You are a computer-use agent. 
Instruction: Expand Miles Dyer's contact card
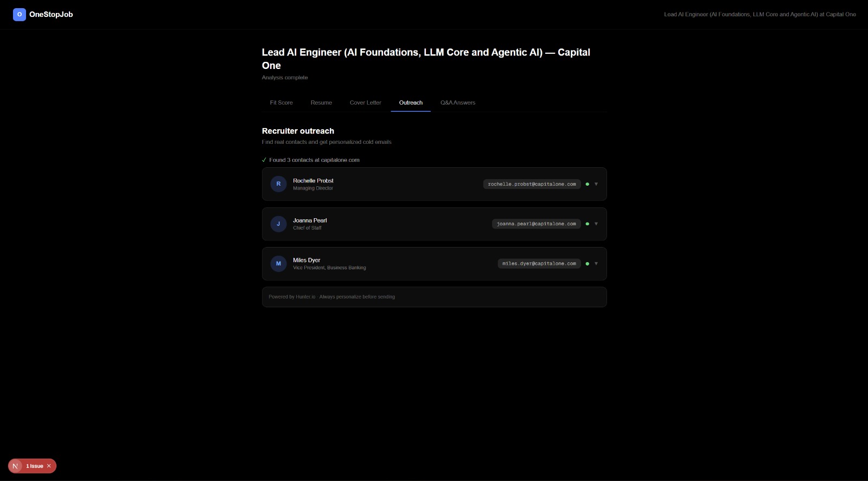(596, 263)
